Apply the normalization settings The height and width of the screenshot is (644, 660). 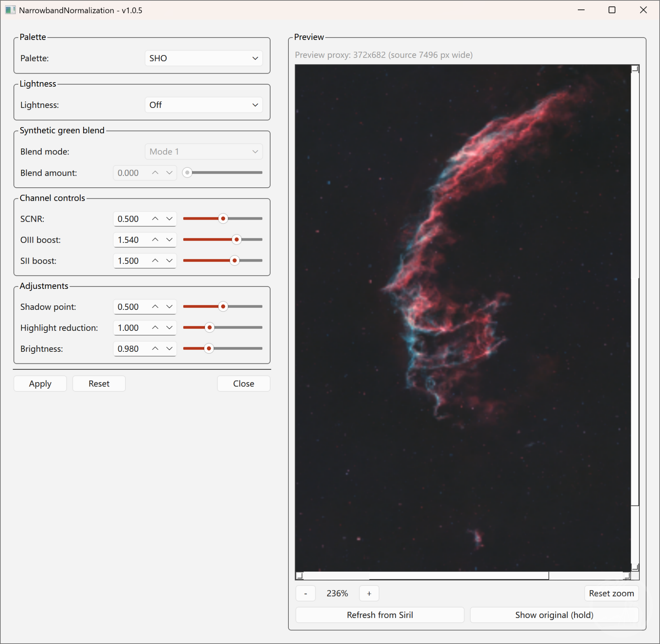40,384
